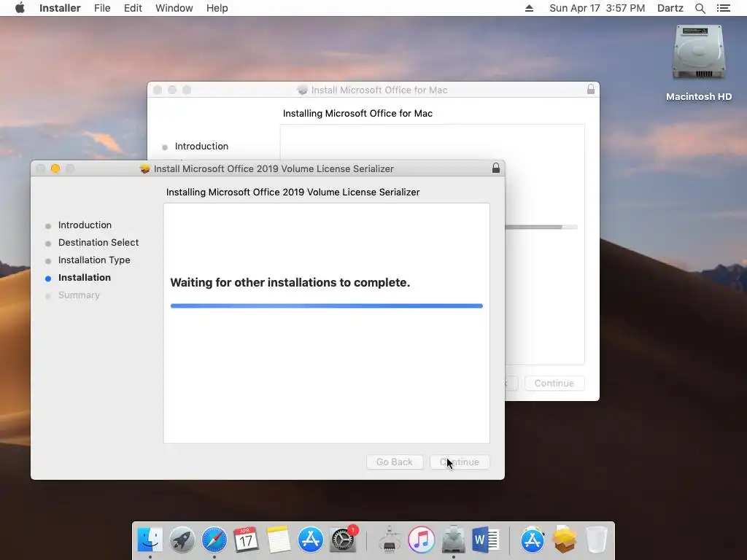Open Notification Center list icon
747x560 pixels.
click(723, 8)
